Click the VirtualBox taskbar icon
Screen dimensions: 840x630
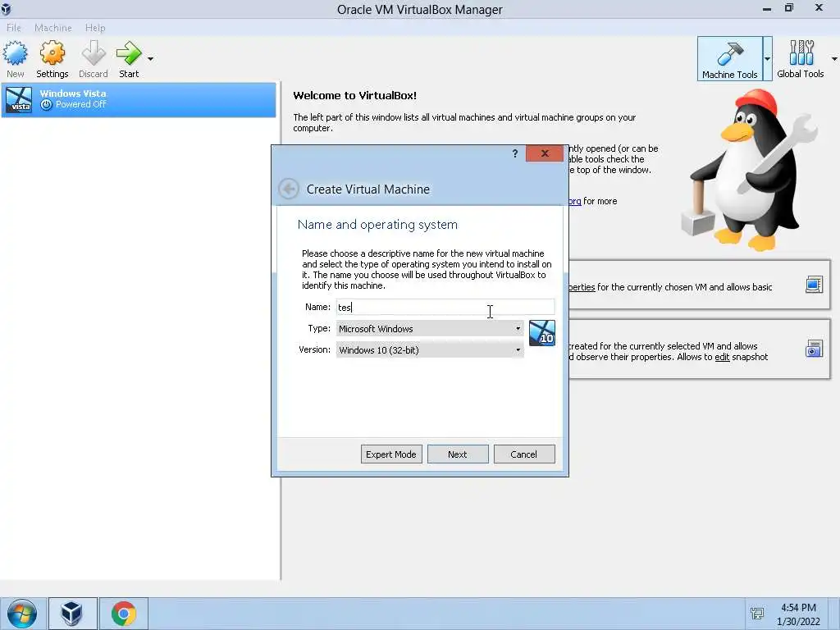point(71,614)
